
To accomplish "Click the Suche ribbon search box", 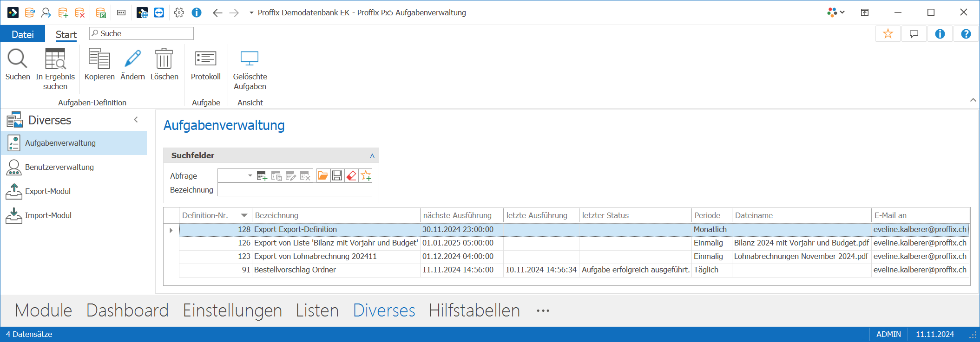I will coord(141,33).
